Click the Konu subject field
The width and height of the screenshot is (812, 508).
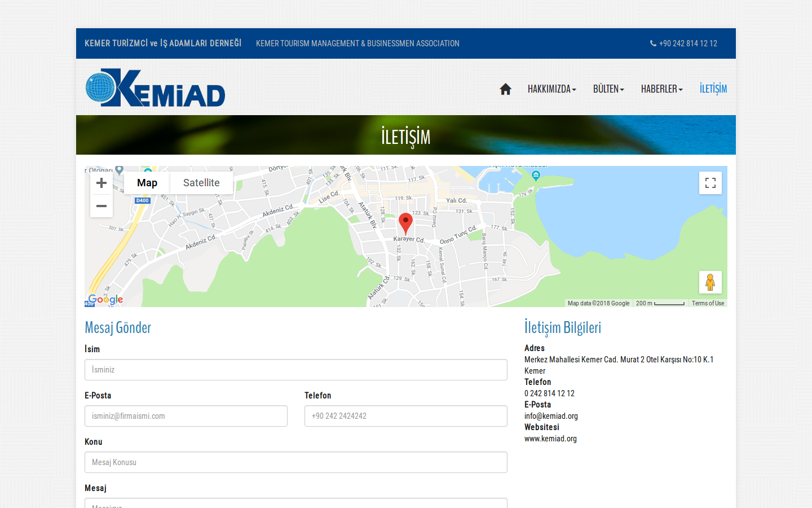tap(296, 462)
